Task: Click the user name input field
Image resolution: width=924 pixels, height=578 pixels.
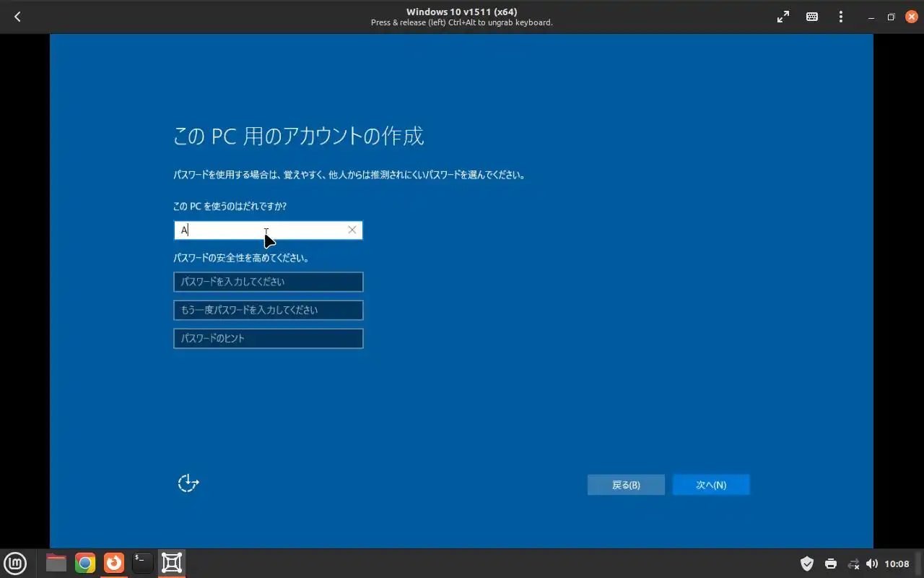Action: pos(269,230)
